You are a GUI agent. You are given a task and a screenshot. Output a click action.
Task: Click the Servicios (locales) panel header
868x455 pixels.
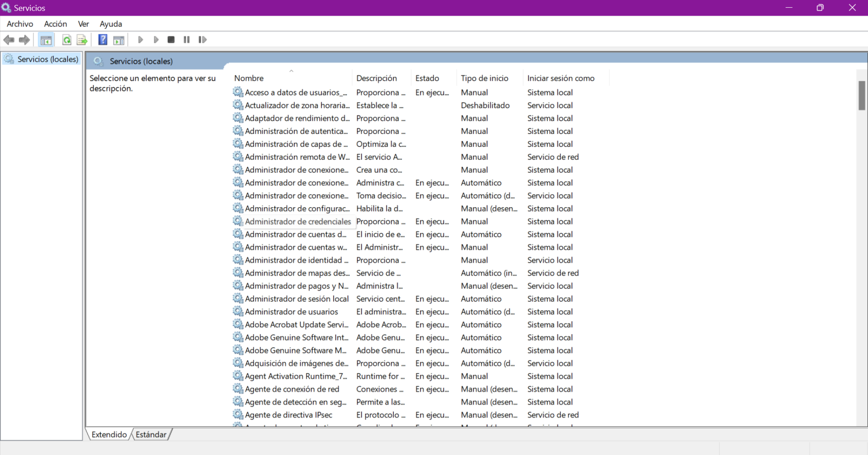pos(141,61)
